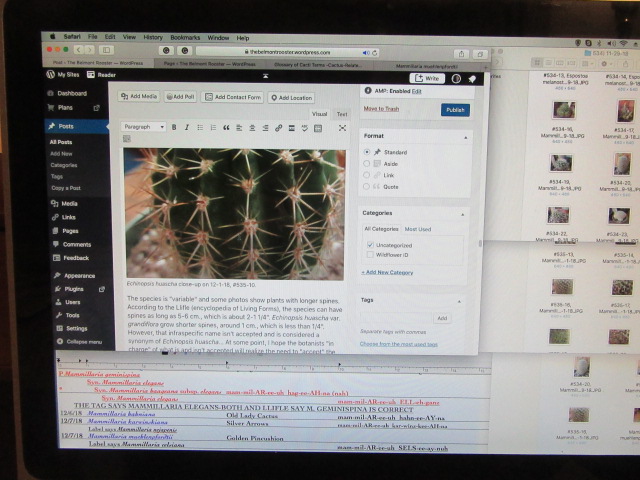Open Dashboard from the sidebar
Viewport: 640px width, 480px height.
pyautogui.click(x=70, y=93)
